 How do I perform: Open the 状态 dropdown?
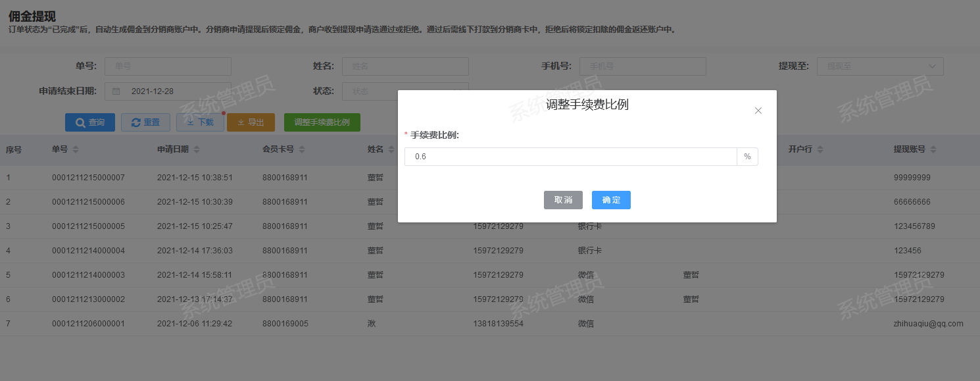click(405, 91)
